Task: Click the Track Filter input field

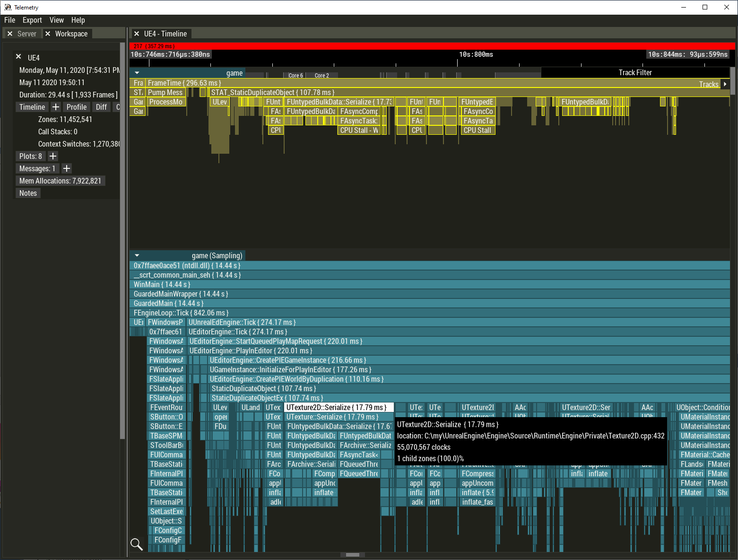Action: (x=635, y=73)
